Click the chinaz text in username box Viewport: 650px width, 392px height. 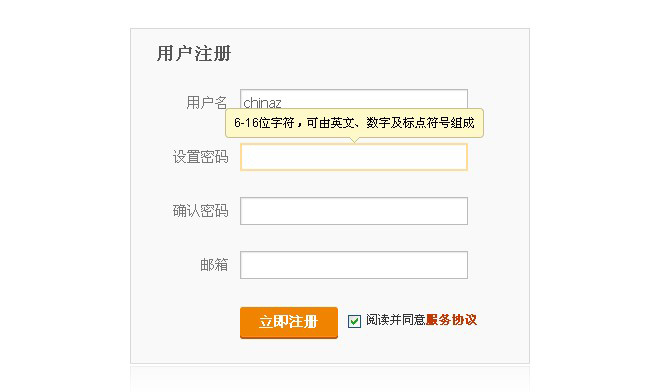[x=262, y=102]
